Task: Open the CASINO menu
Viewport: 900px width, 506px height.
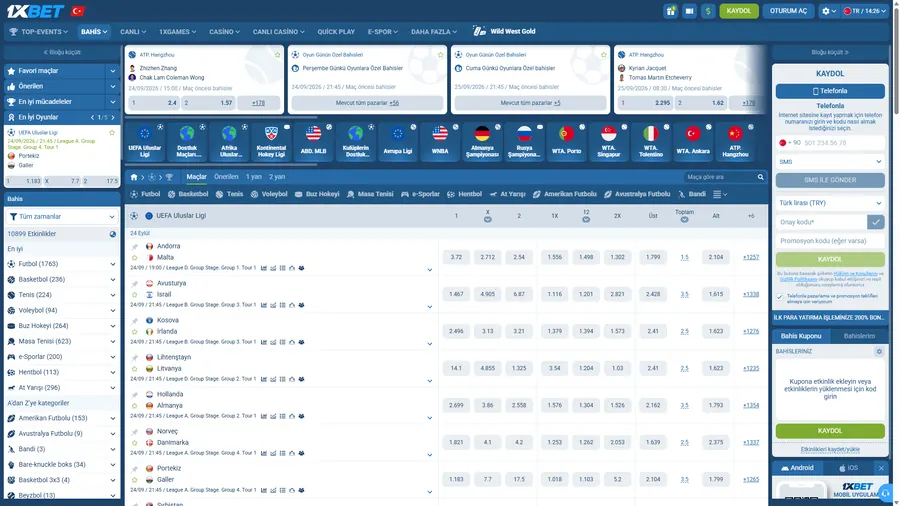Action: (224, 32)
